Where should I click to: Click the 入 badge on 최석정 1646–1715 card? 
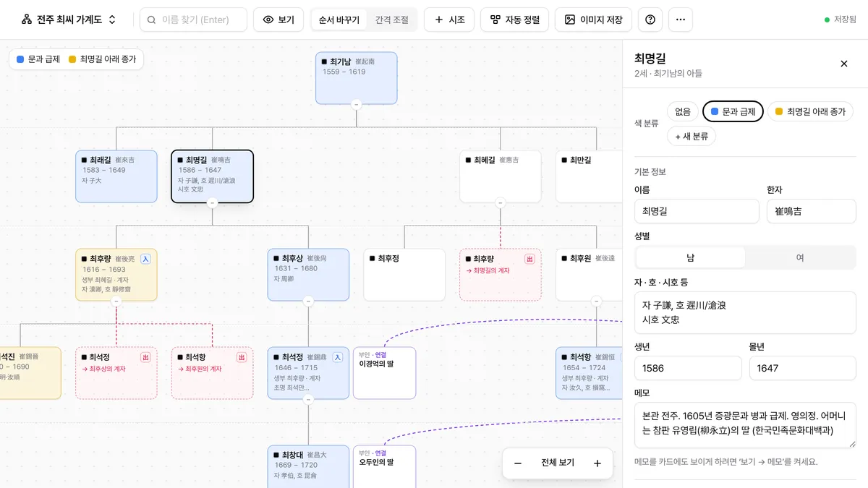coord(338,357)
